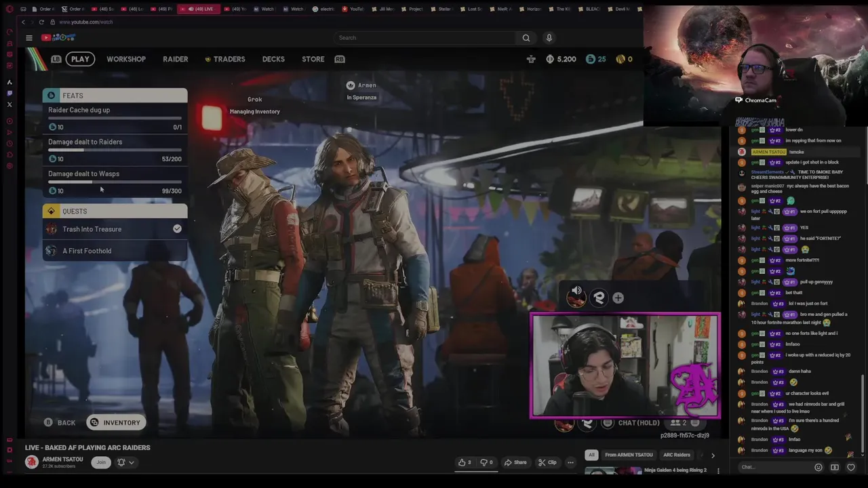Open Ninja Gaiden video options menu
Image resolution: width=868 pixels, height=488 pixels.
point(718,470)
